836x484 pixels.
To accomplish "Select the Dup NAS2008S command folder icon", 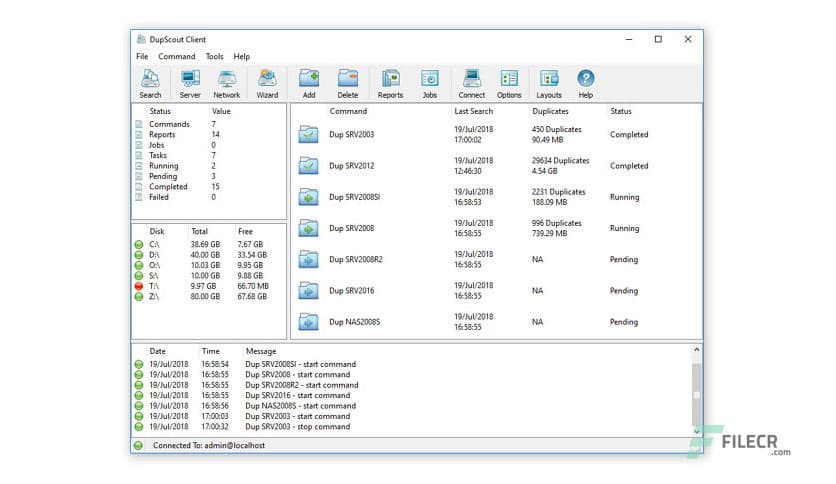I will [x=309, y=322].
